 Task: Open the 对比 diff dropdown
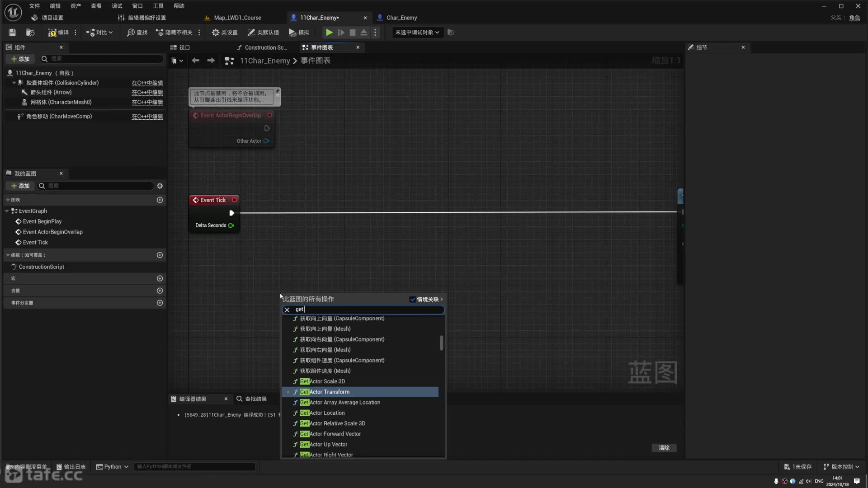99,32
